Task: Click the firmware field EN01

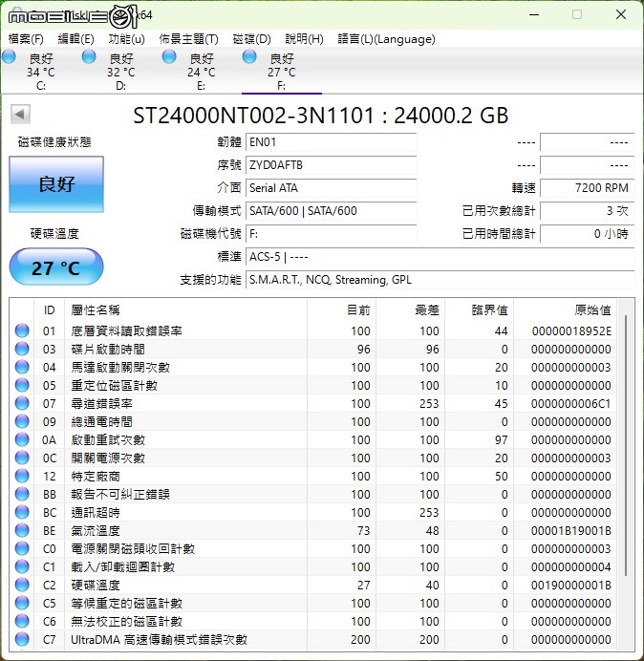Action: coord(331,142)
